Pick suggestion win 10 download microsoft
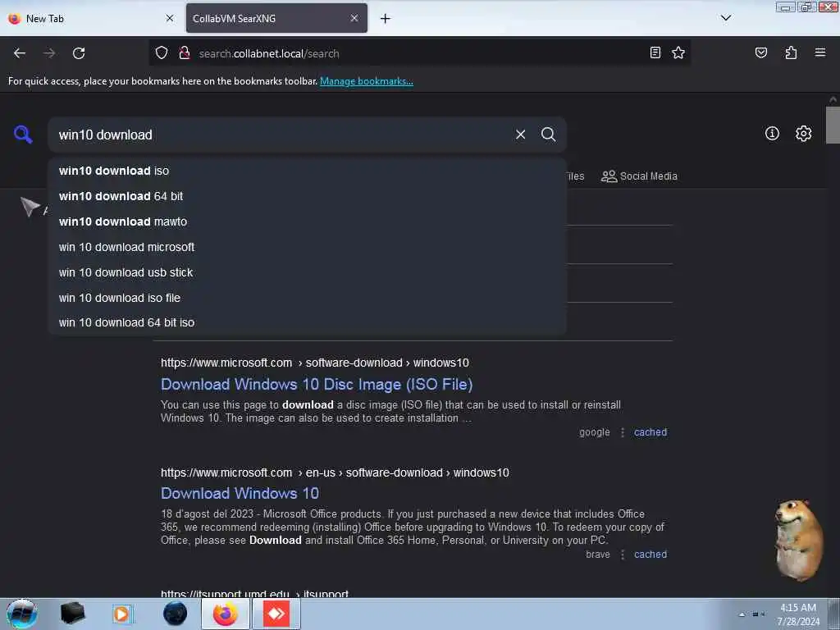840x630 pixels. coord(307,247)
